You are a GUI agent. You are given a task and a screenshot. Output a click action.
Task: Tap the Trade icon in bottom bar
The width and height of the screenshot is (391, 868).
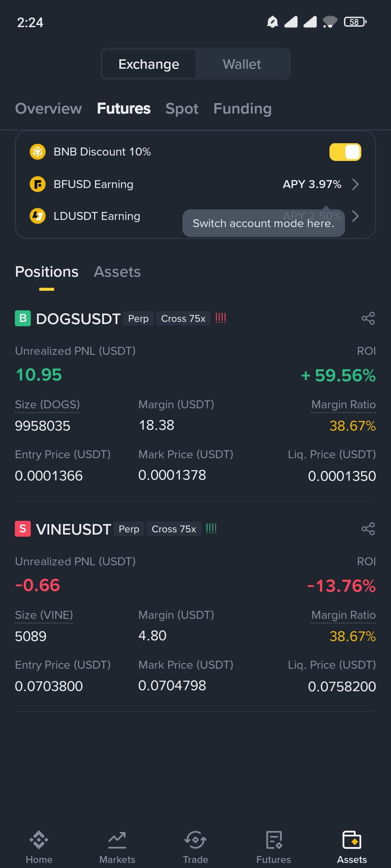195,839
